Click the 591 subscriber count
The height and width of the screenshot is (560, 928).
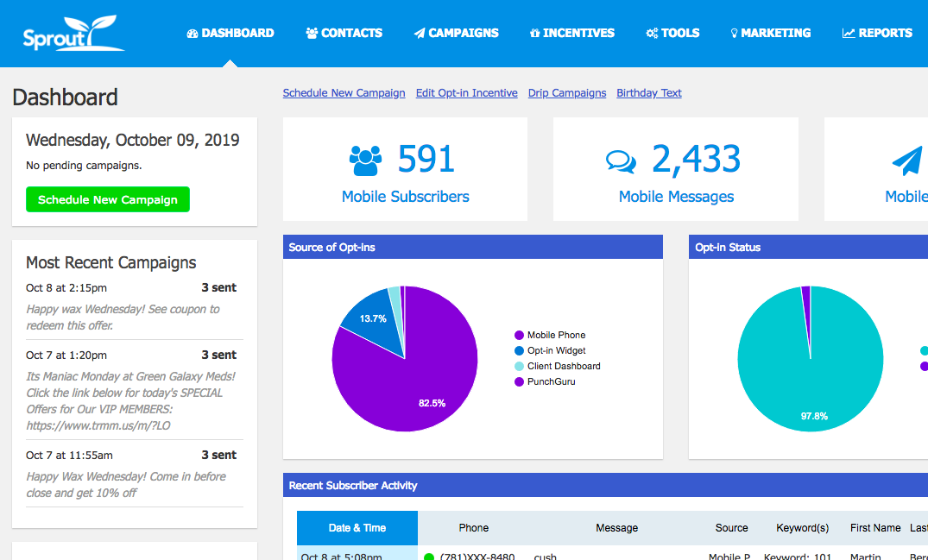coord(426,159)
